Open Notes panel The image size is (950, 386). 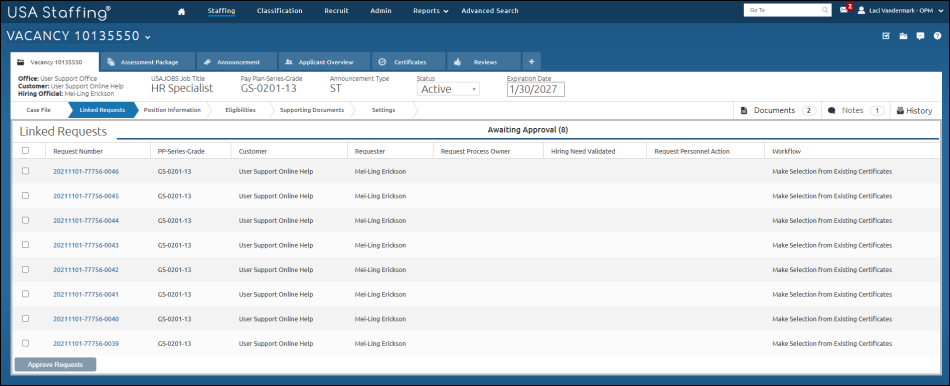point(856,110)
